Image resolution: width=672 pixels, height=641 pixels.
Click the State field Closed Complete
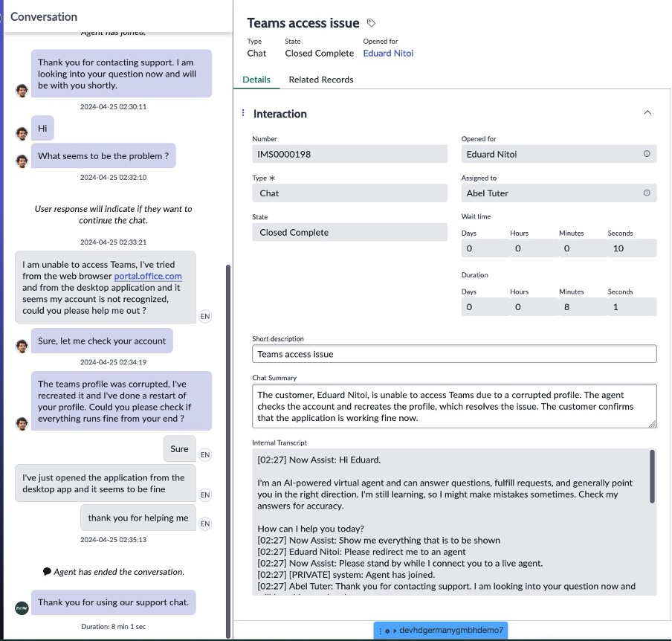coord(349,232)
